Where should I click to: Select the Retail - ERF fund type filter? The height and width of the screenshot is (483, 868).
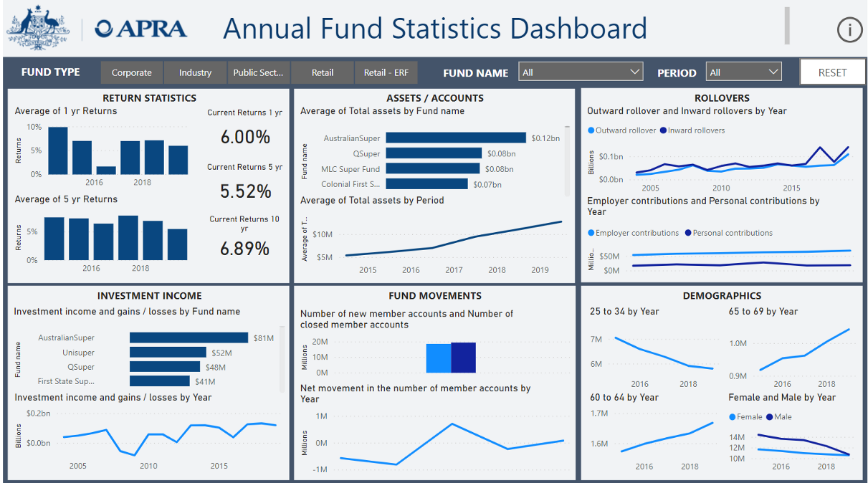pos(386,72)
